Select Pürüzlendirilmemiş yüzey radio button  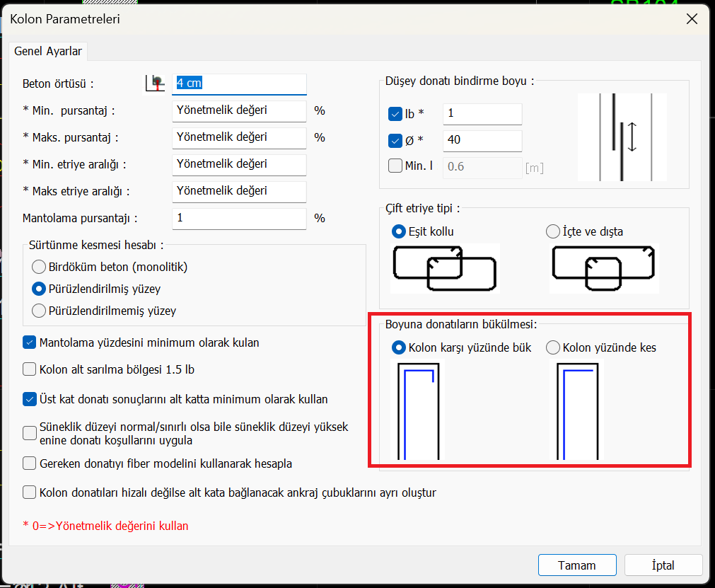pos(39,311)
